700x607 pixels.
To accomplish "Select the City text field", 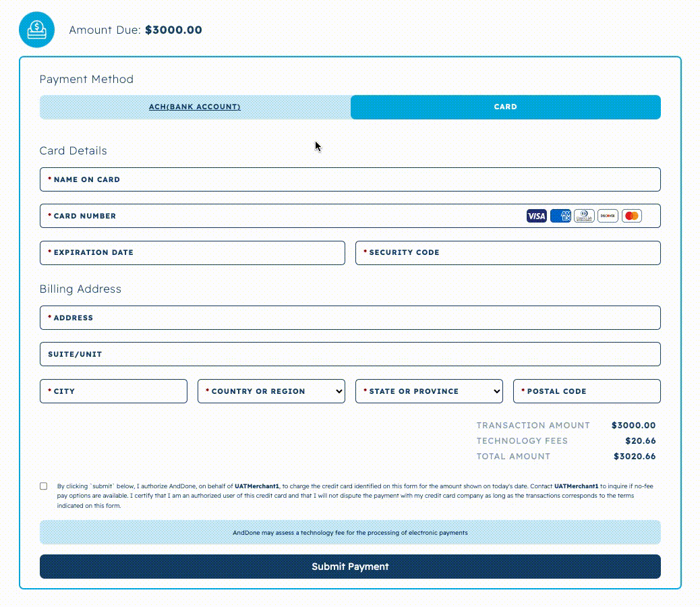I will [113, 391].
